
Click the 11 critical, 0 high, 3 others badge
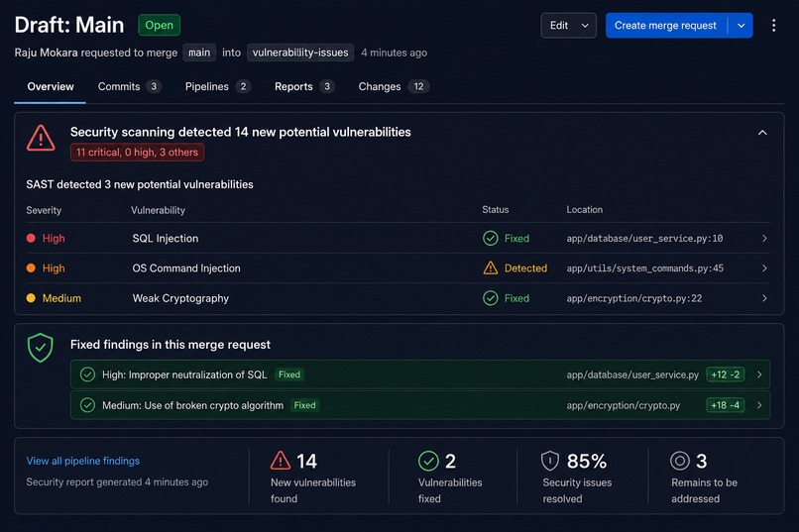pos(137,153)
